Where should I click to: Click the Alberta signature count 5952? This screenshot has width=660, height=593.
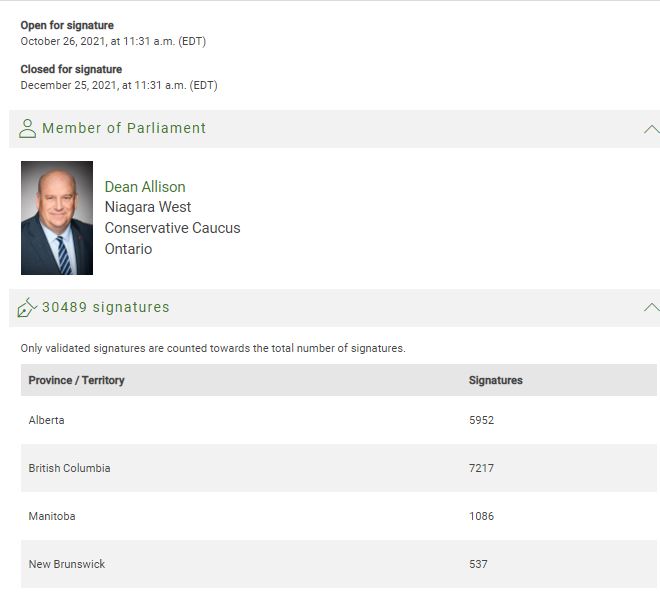point(482,420)
